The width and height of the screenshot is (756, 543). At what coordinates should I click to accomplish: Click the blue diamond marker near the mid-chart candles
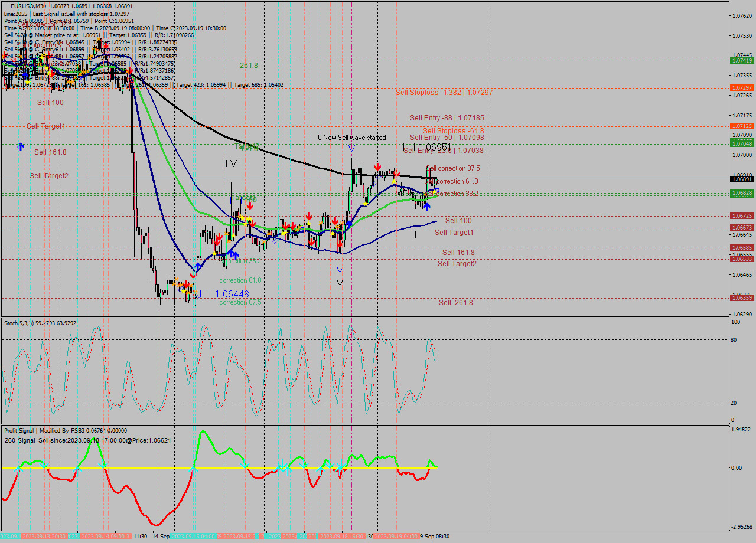[275, 241]
